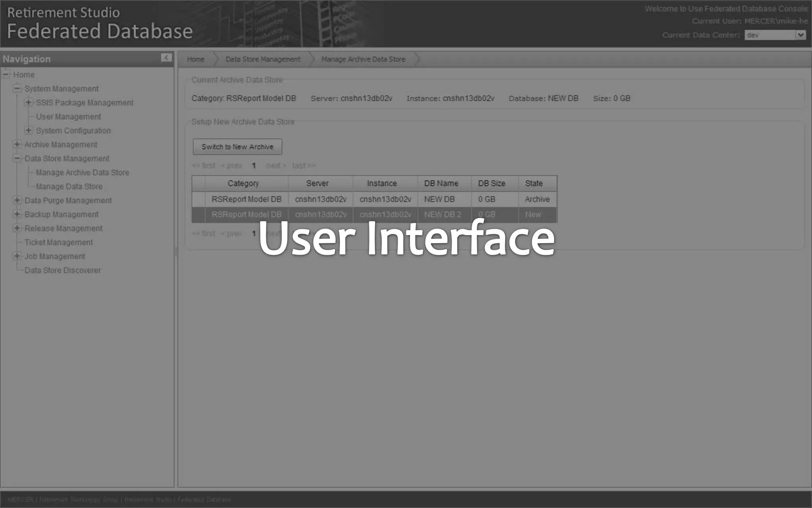The image size is (812, 508).
Task: Click row selector of NEW DB row
Action: click(199, 199)
